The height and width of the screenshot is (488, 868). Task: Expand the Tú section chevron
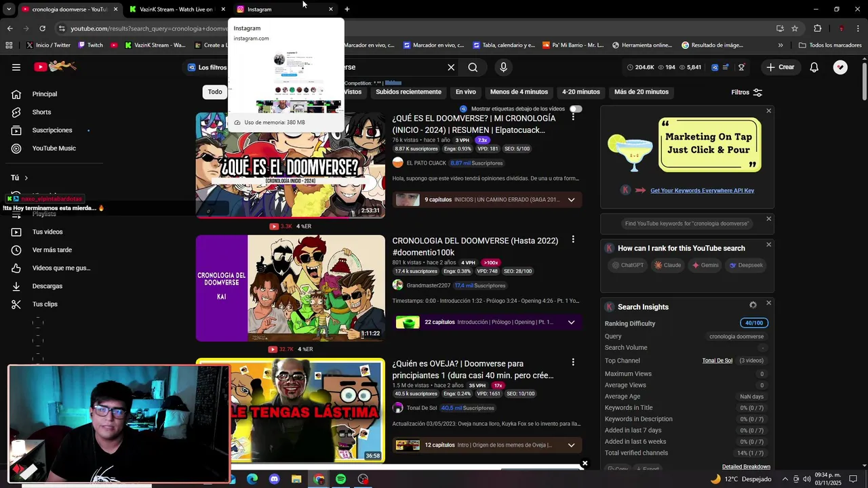(x=26, y=178)
